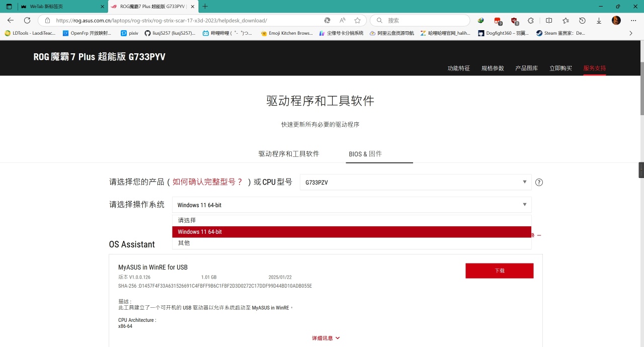Open the liusj5257 GitHub bookmark

coord(170,33)
